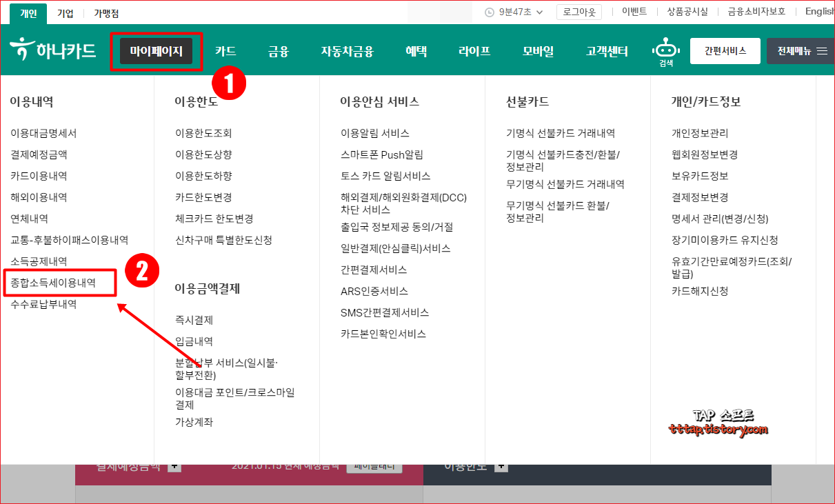Viewport: 835px width, 504px height.
Task: Open 간편결제서비스
Action: point(374,270)
